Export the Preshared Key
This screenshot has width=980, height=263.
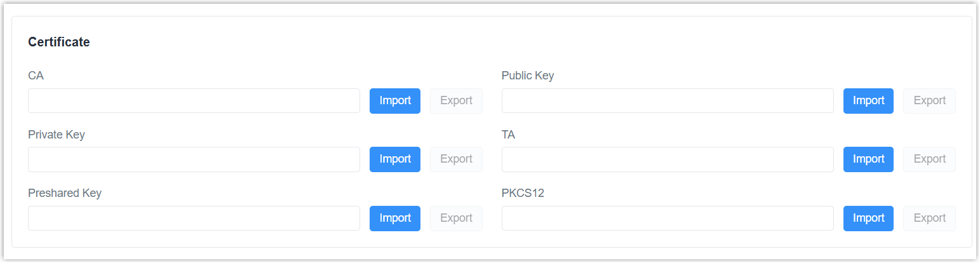(x=456, y=219)
